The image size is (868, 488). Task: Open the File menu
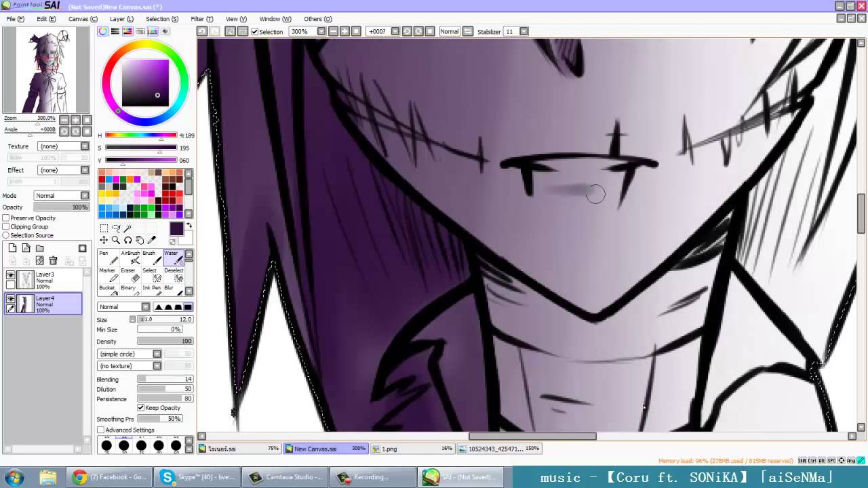[x=16, y=19]
